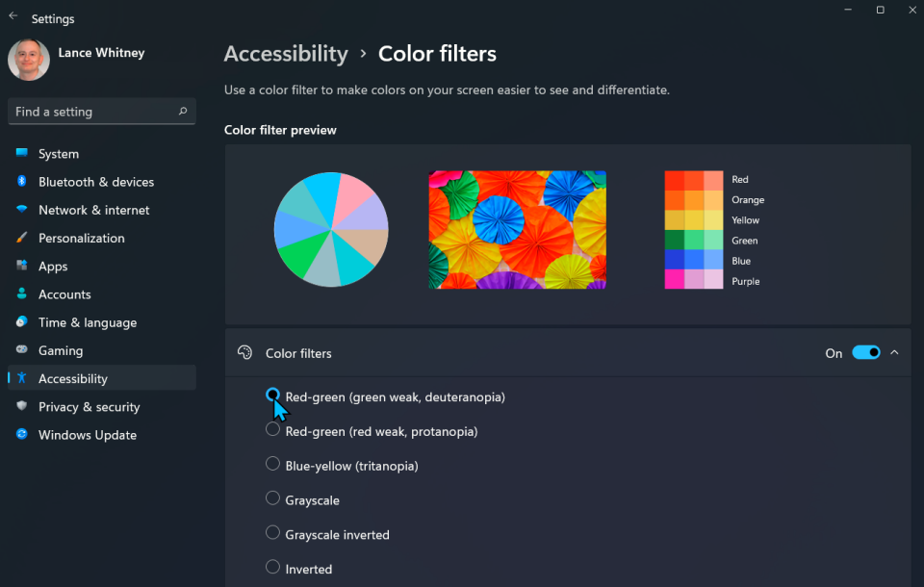
Task: Open Bluetooth & devices settings icon
Action: coord(22,182)
